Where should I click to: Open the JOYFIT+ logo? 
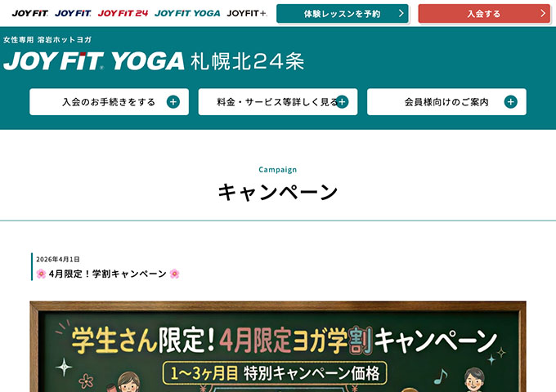click(247, 13)
